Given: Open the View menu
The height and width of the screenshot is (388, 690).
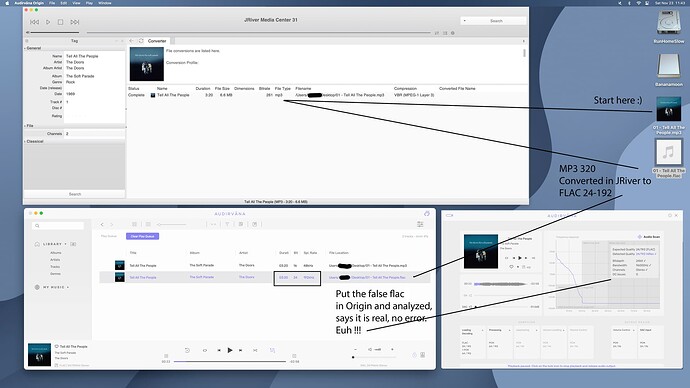Looking at the screenshot, I should pyautogui.click(x=76, y=3).
